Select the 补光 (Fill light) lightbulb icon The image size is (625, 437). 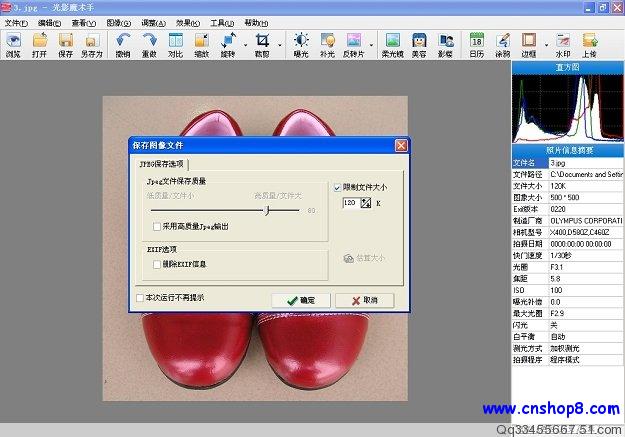[327, 45]
